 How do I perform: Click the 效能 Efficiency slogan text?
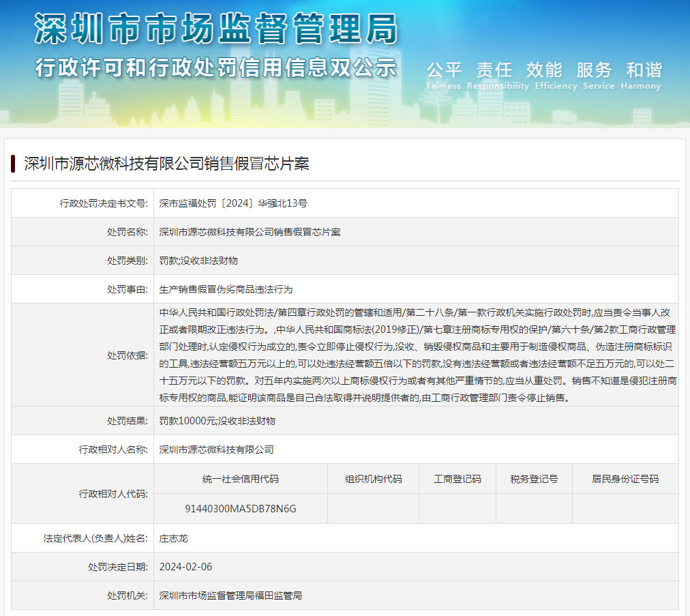(544, 74)
